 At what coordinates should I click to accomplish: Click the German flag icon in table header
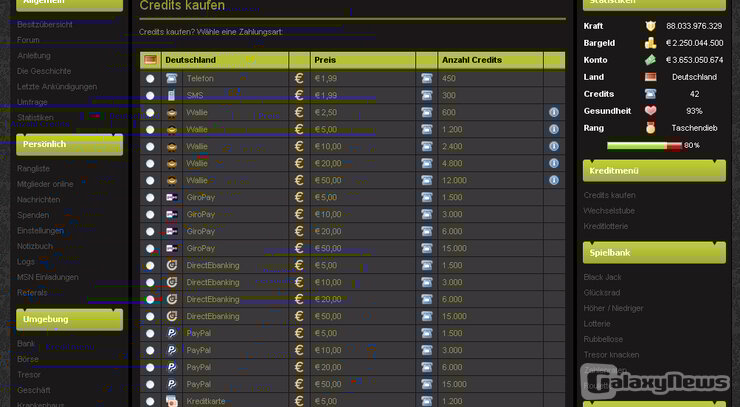click(151, 60)
